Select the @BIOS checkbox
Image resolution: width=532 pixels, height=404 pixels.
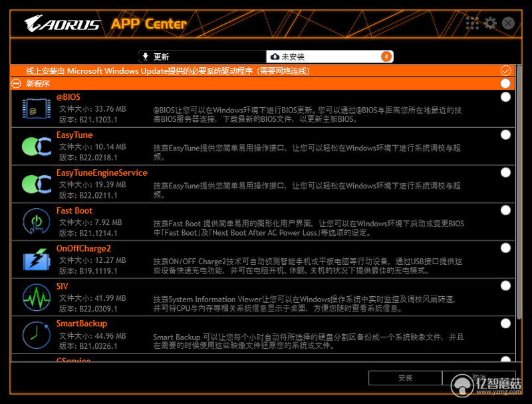505,97
